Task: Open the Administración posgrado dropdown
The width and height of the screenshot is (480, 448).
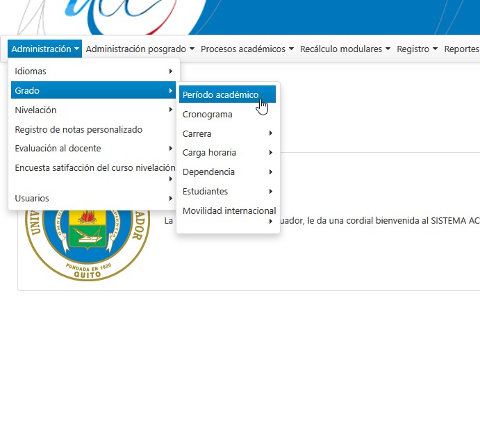Action: 140,49
